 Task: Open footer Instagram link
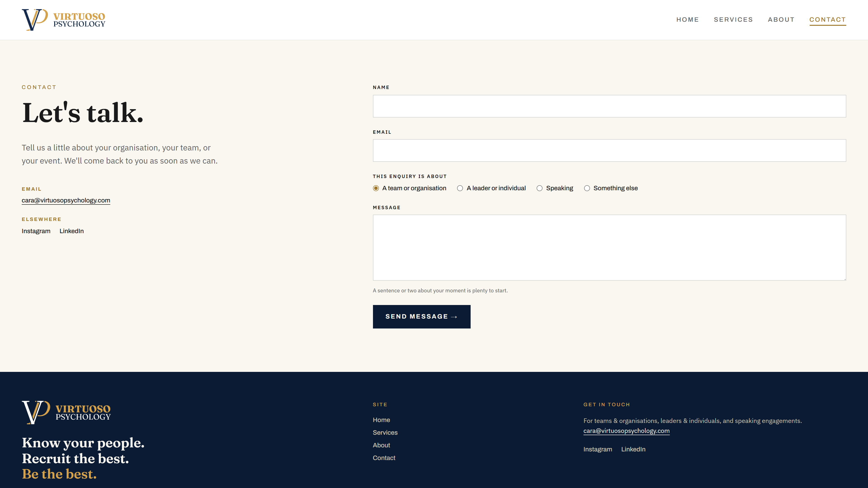pyautogui.click(x=598, y=449)
